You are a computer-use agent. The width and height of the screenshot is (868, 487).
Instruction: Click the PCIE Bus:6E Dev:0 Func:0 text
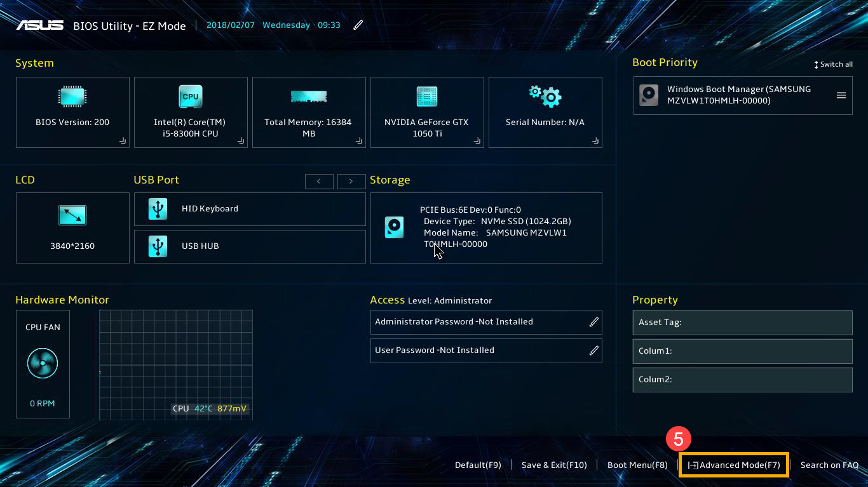coord(470,210)
